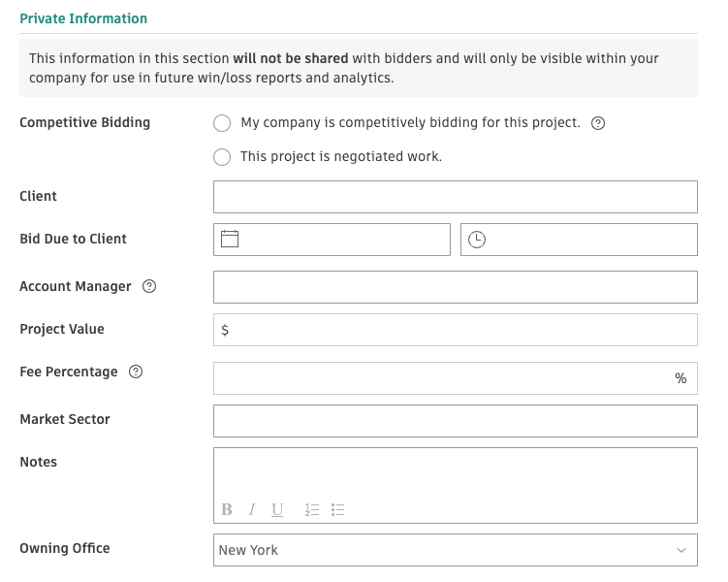Select competitively bidding radio option
728x582 pixels.
point(222,123)
